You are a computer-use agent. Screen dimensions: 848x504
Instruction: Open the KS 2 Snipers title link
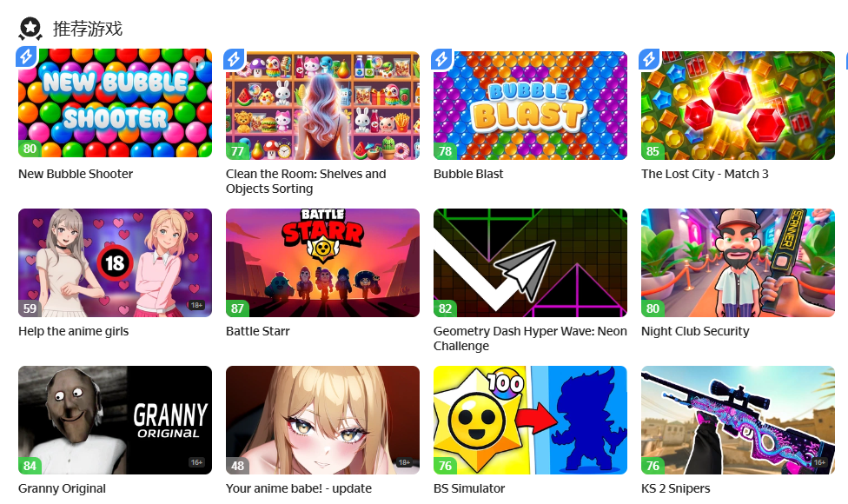click(675, 488)
